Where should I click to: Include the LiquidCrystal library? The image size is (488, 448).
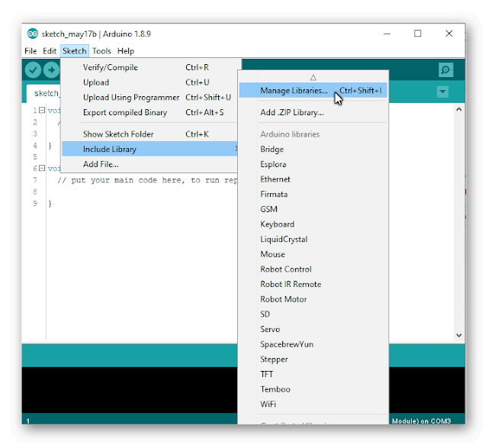(x=313, y=239)
